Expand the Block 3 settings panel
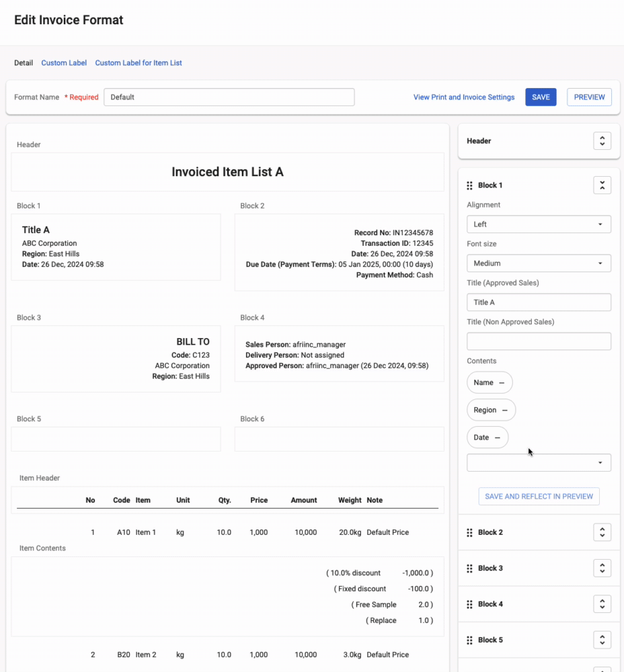The width and height of the screenshot is (624, 672). coord(602,569)
